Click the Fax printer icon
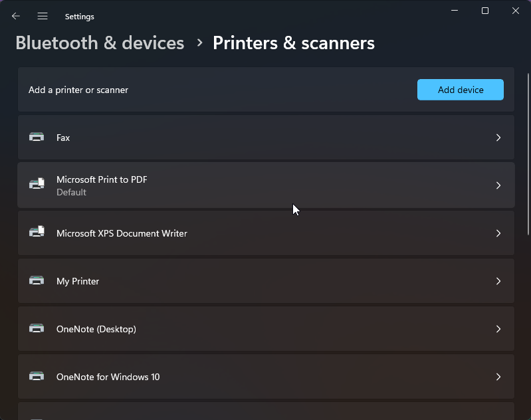531x420 pixels. 37,137
